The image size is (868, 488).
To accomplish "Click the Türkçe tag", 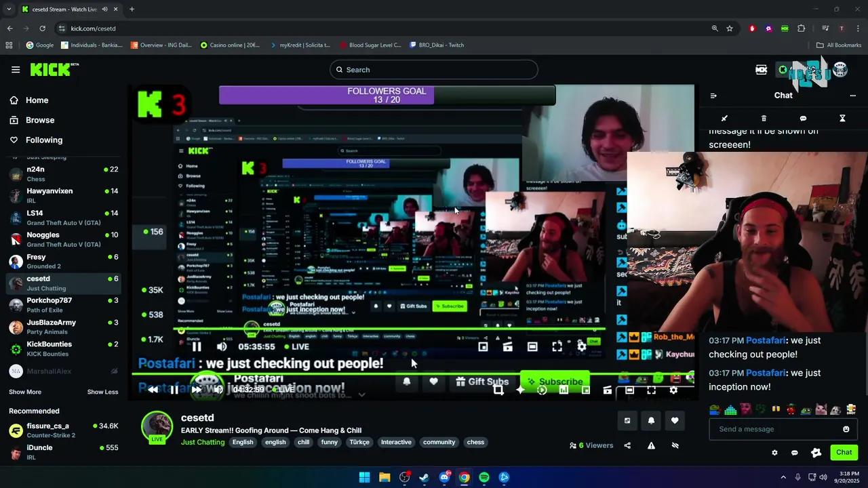I will [x=359, y=442].
